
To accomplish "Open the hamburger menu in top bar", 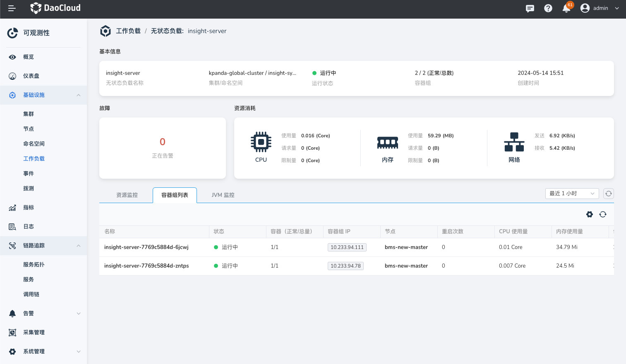I will pos(12,8).
